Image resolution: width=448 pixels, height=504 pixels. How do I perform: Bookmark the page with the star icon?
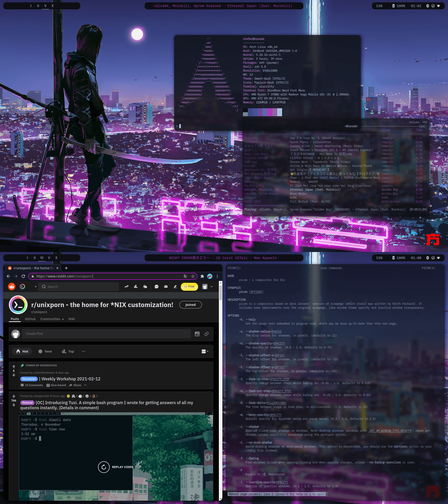tap(193, 276)
